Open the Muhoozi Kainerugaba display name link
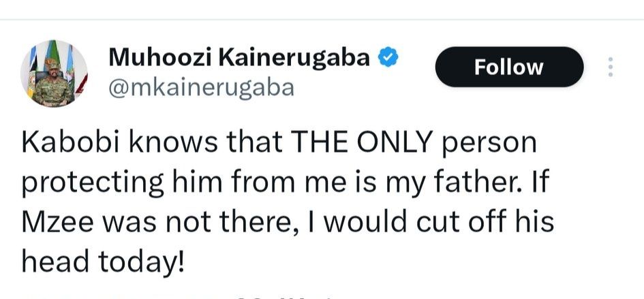The width and height of the screenshot is (644, 299). pos(239,59)
